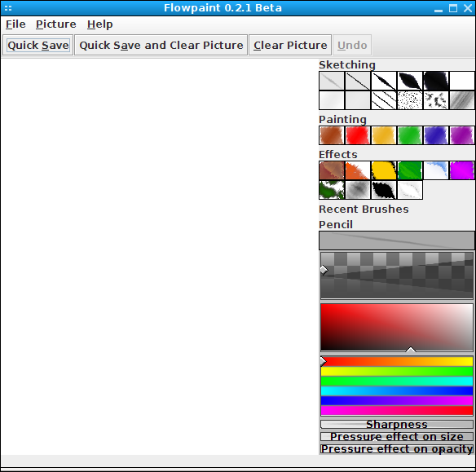
Task: Select the light gray pencil sketching brush
Action: click(x=332, y=81)
